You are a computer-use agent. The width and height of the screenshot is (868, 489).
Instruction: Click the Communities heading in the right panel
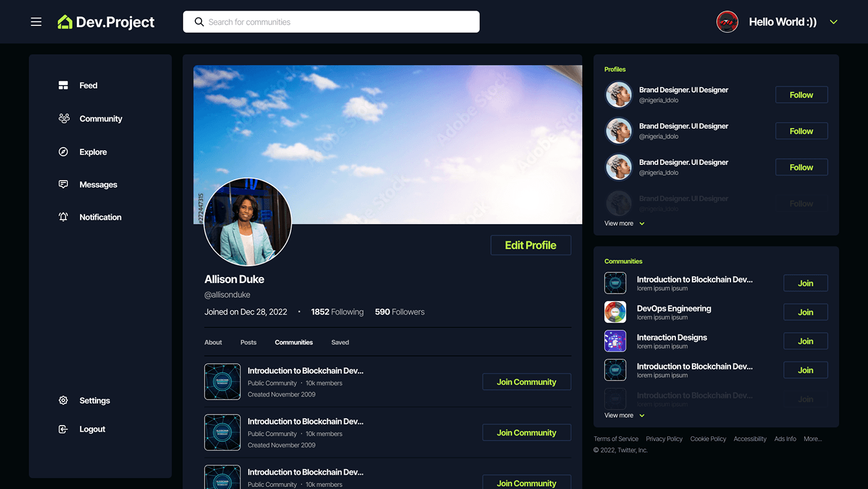[x=623, y=261]
